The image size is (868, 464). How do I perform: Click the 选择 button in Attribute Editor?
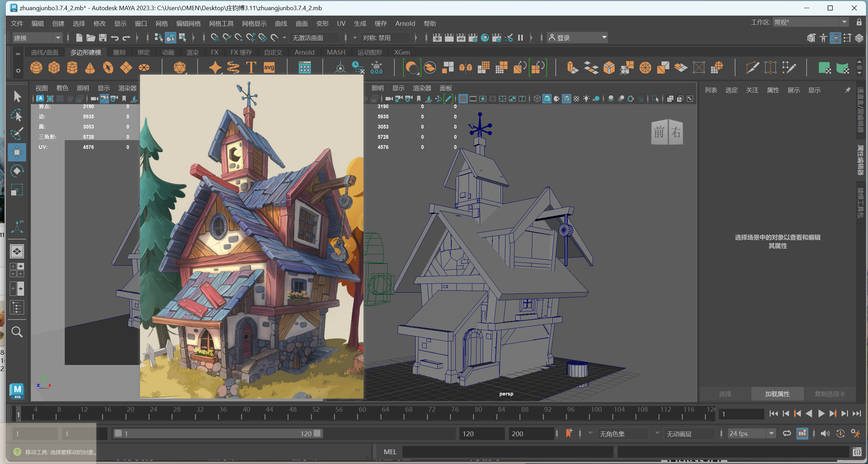tap(725, 394)
